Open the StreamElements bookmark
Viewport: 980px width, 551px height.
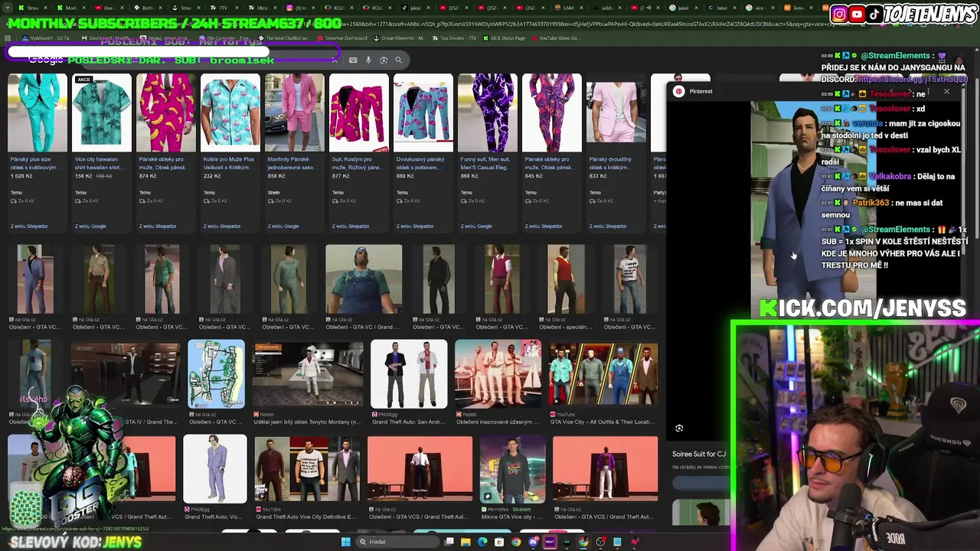tap(400, 37)
